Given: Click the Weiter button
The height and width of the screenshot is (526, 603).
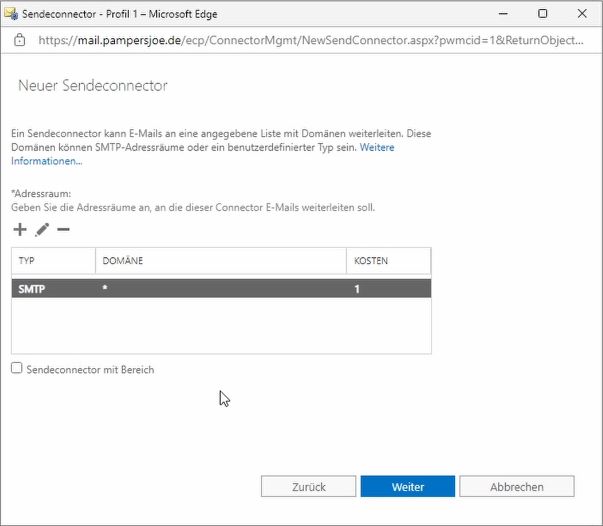Looking at the screenshot, I should click(x=408, y=486).
